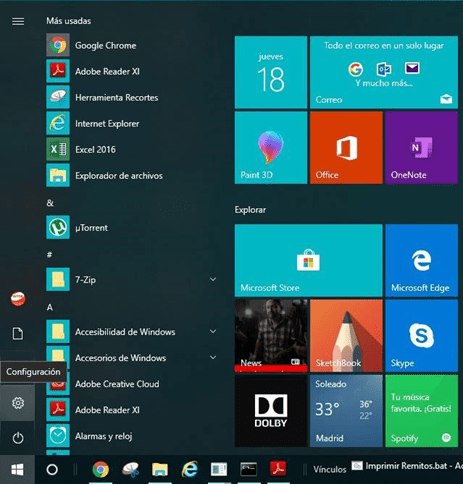Click the Explorar group heading
This screenshot has width=463, height=484.
(250, 210)
